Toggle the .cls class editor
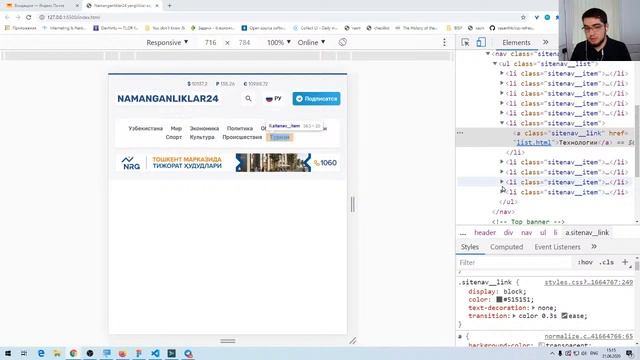 tap(606, 262)
